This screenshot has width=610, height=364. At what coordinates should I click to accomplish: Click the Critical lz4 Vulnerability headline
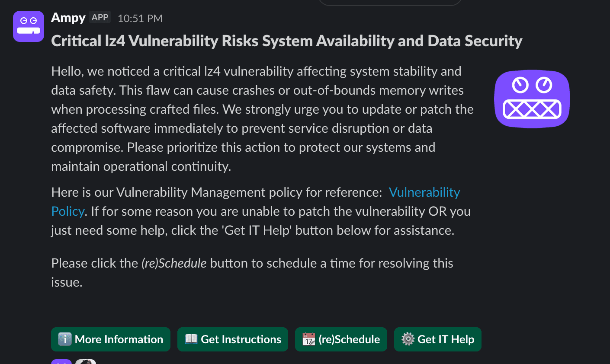pos(287,41)
